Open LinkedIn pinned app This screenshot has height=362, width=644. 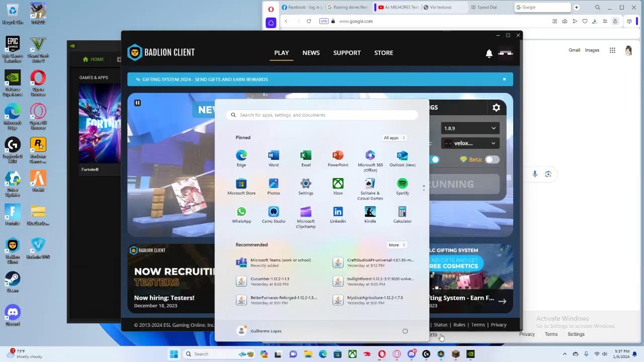click(x=338, y=214)
